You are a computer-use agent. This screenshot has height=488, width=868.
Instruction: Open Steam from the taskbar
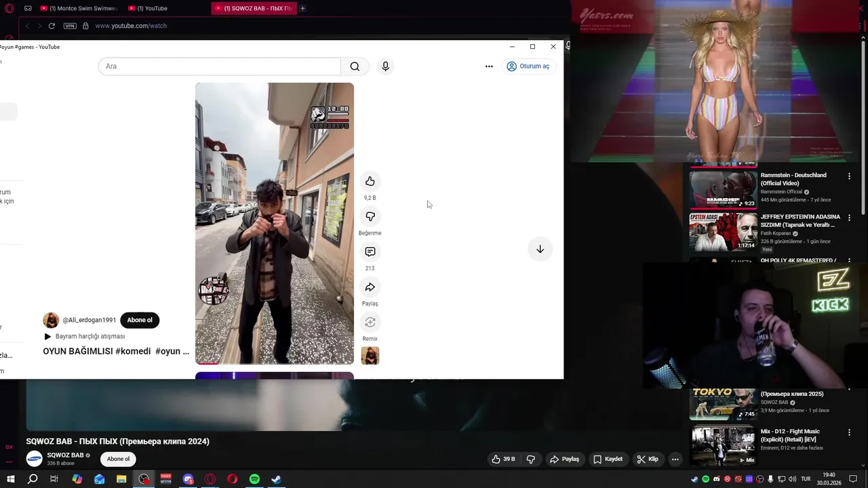click(276, 479)
